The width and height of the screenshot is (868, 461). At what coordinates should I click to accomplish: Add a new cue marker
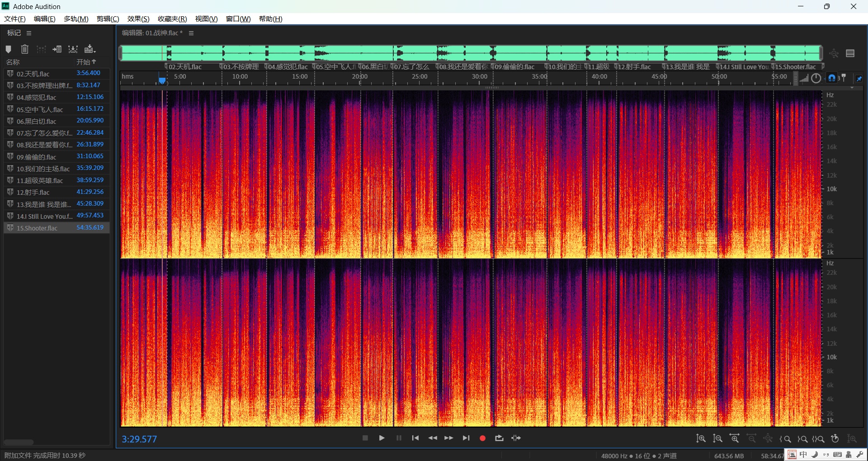point(8,49)
